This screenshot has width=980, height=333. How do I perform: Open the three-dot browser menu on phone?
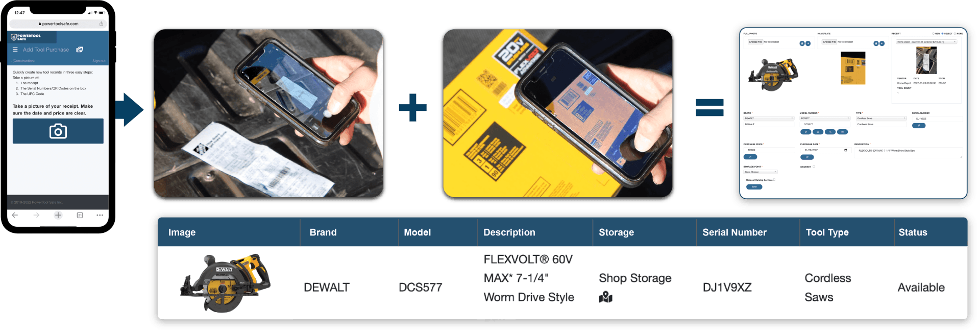point(100,215)
